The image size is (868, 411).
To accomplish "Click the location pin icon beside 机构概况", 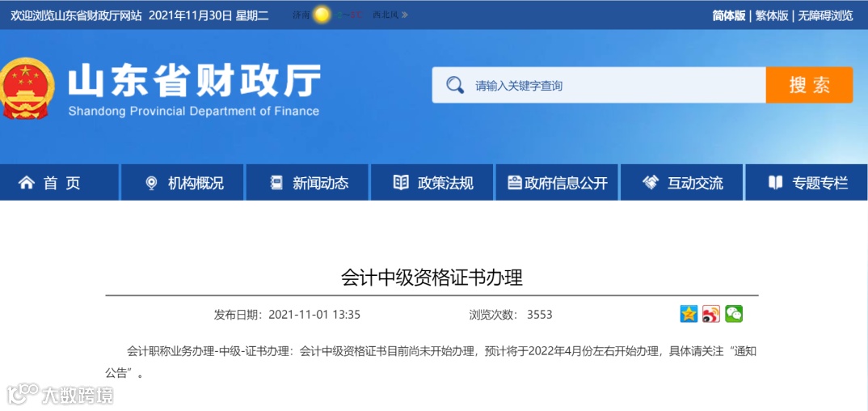I will [x=151, y=183].
